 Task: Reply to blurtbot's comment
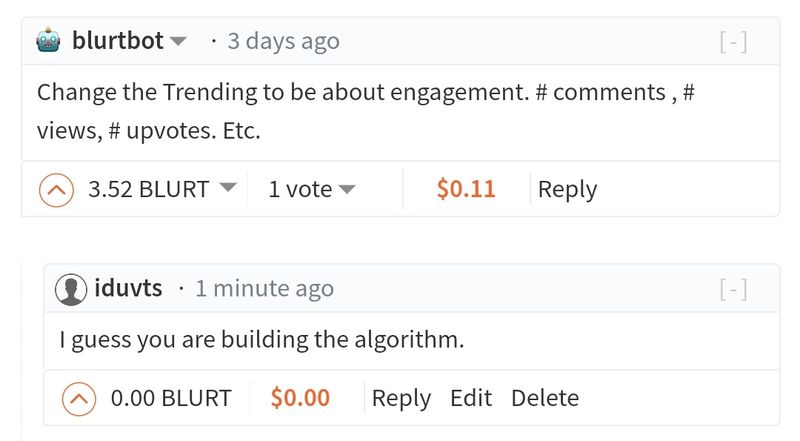[x=567, y=189]
